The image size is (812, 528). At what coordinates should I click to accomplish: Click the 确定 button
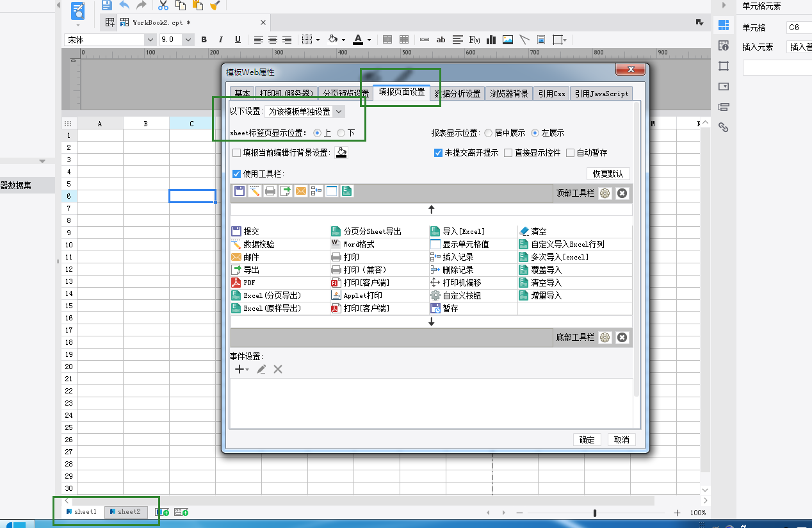(x=587, y=440)
